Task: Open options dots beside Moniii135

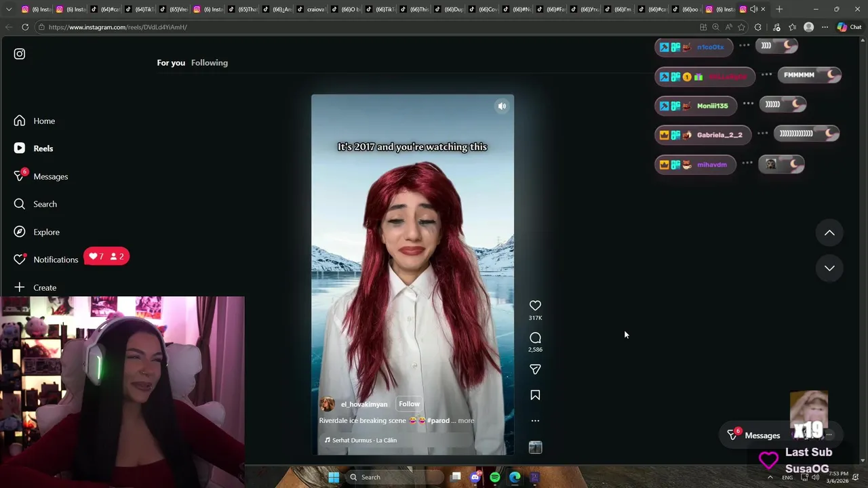Action: pos(749,104)
